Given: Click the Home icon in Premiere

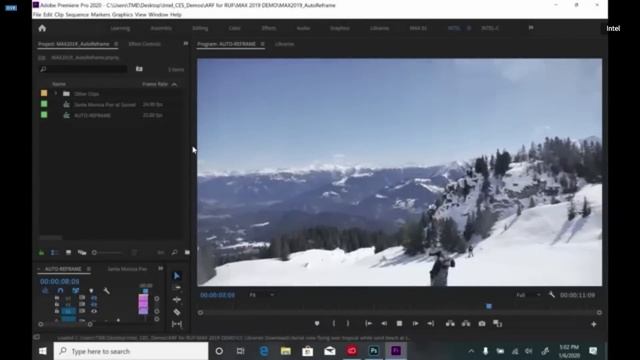Looking at the screenshot, I should point(42,28).
